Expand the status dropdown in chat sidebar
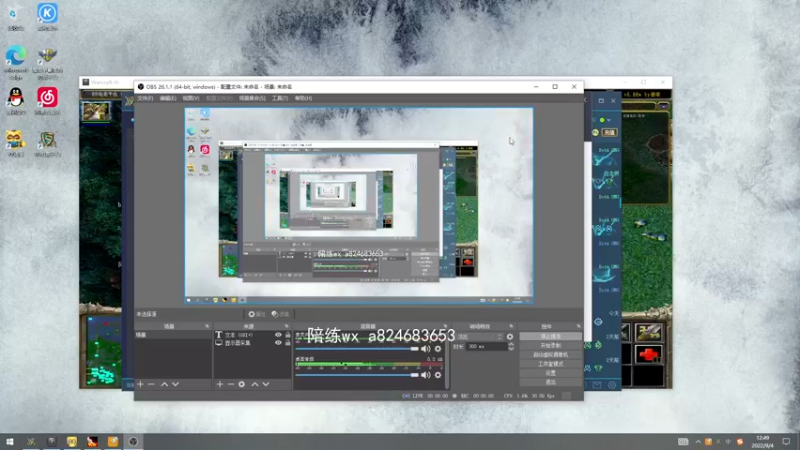Viewport: 800px width, 450px height. pos(609,120)
